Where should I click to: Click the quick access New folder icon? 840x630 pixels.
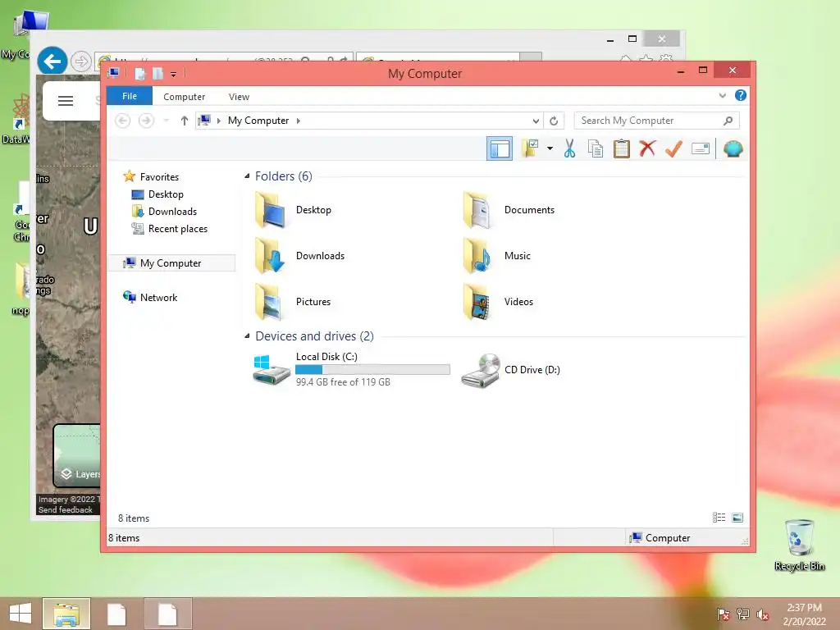pos(157,73)
